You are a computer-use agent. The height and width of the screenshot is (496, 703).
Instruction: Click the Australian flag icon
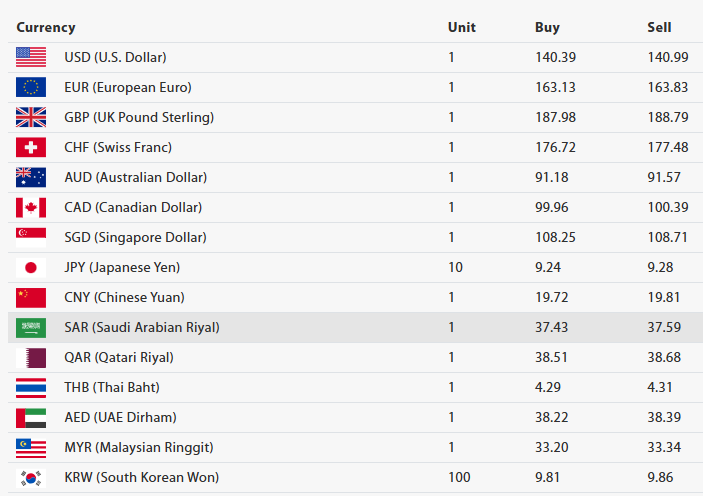(x=31, y=177)
